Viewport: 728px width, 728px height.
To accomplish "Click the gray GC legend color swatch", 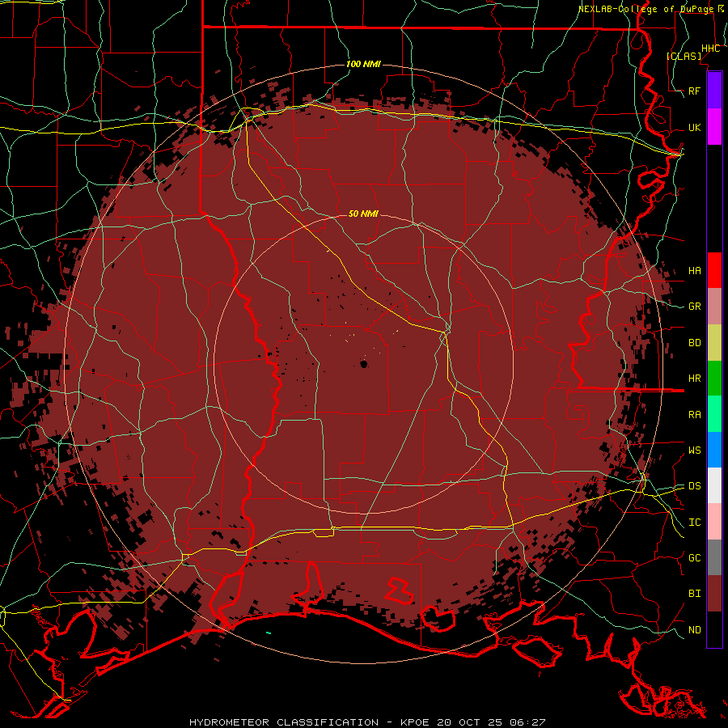I will click(714, 557).
